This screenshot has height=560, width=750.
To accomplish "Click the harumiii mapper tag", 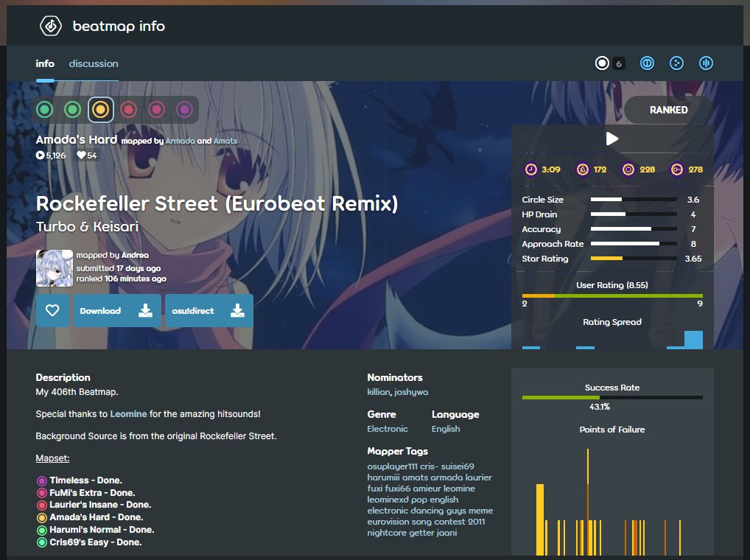I will coord(383,477).
